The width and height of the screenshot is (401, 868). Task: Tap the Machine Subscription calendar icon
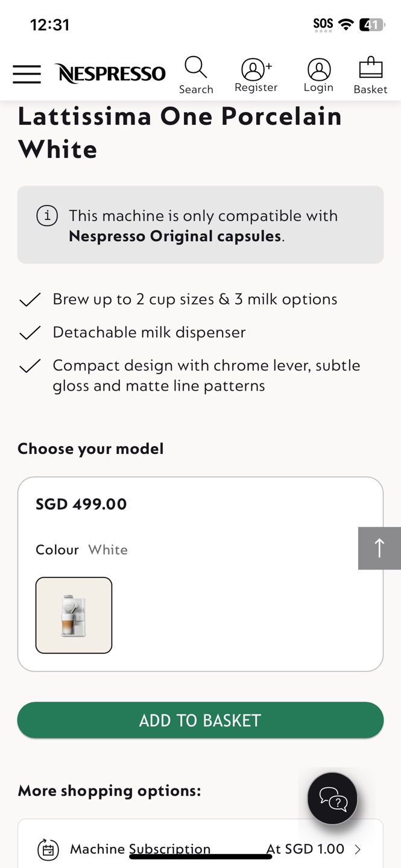coord(48,849)
